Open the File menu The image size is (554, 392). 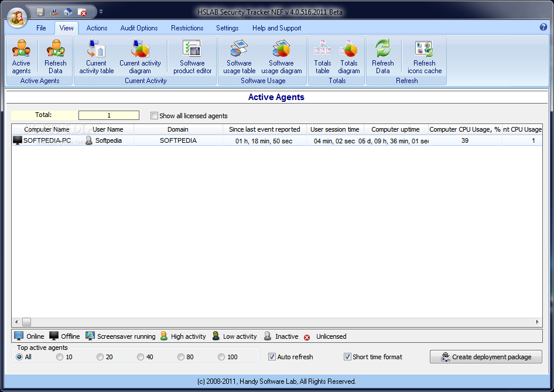coord(41,28)
